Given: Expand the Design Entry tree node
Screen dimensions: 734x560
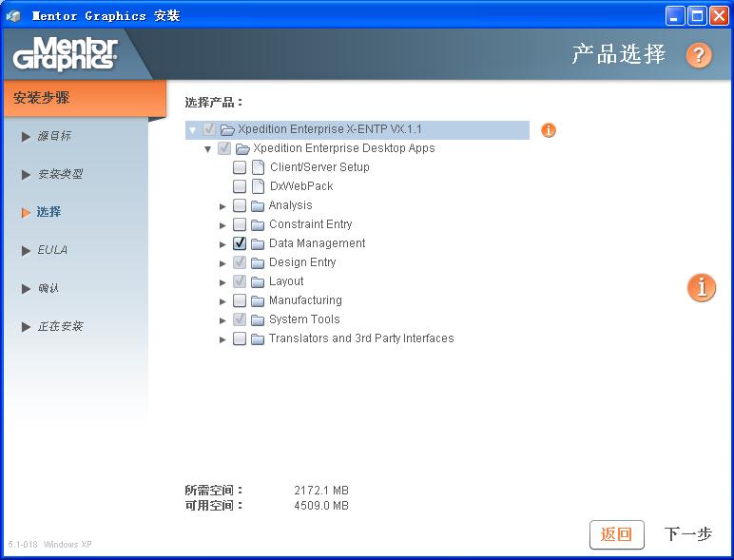Looking at the screenshot, I should click(x=222, y=263).
